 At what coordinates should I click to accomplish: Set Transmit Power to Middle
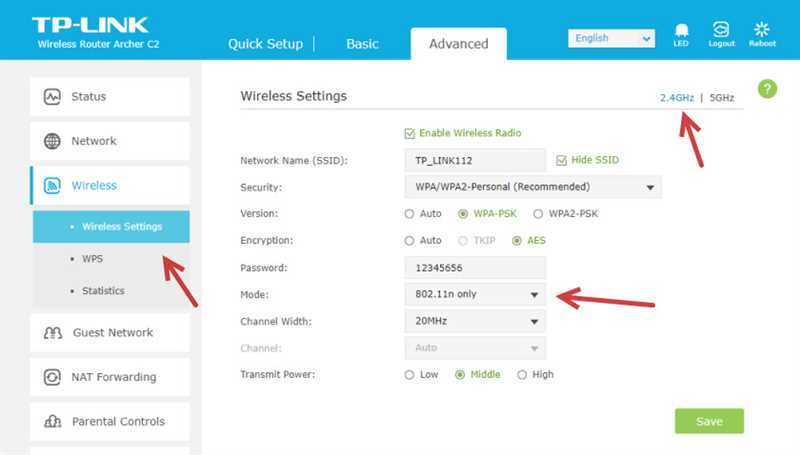(460, 375)
